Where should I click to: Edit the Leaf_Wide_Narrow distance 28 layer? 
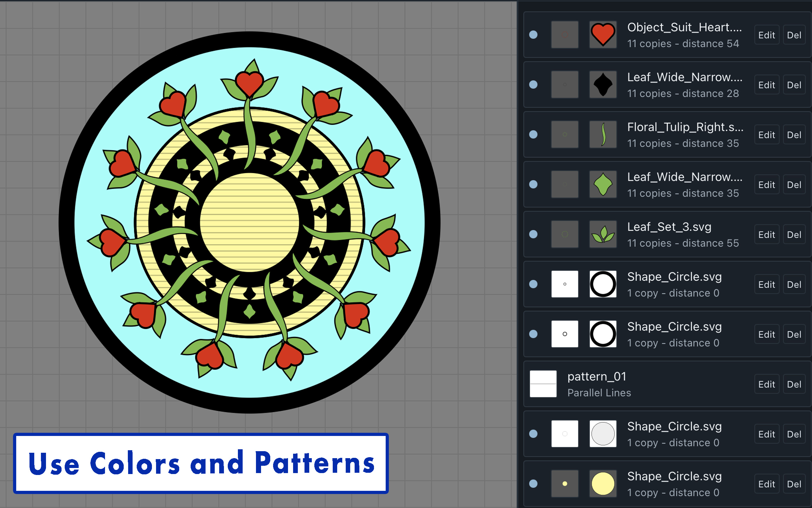[x=767, y=85]
